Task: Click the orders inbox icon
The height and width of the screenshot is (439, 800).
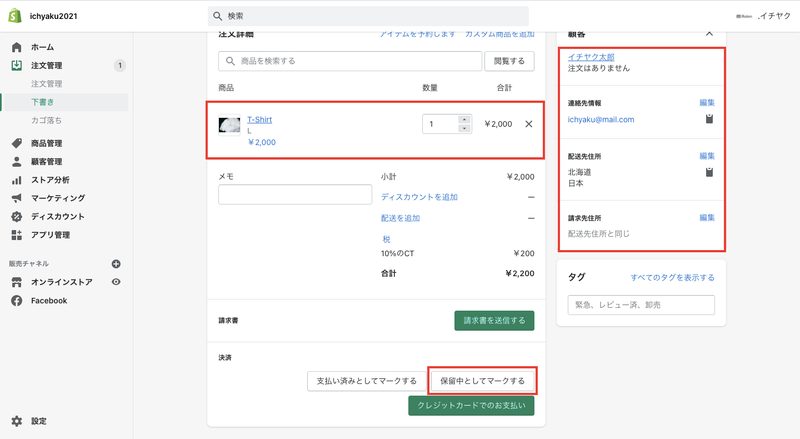Action: click(16, 65)
